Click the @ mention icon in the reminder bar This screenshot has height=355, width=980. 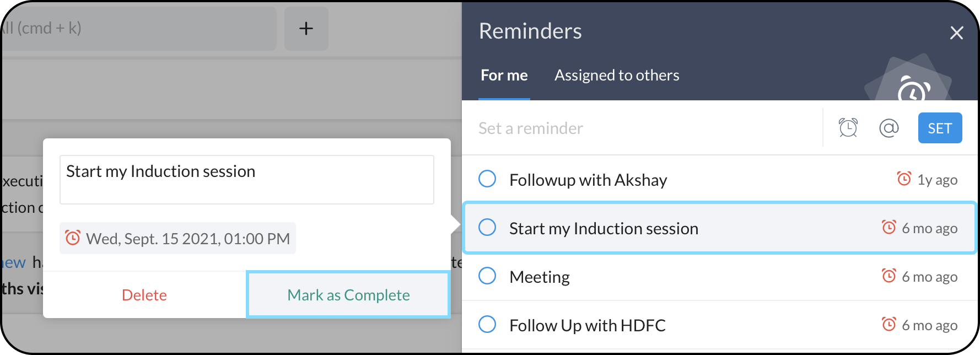889,128
